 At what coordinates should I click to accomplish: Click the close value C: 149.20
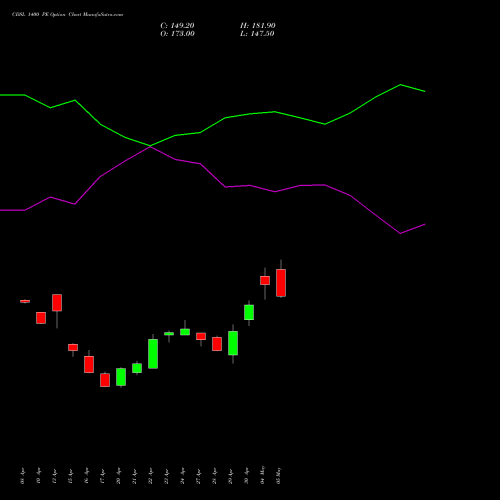pos(177,26)
